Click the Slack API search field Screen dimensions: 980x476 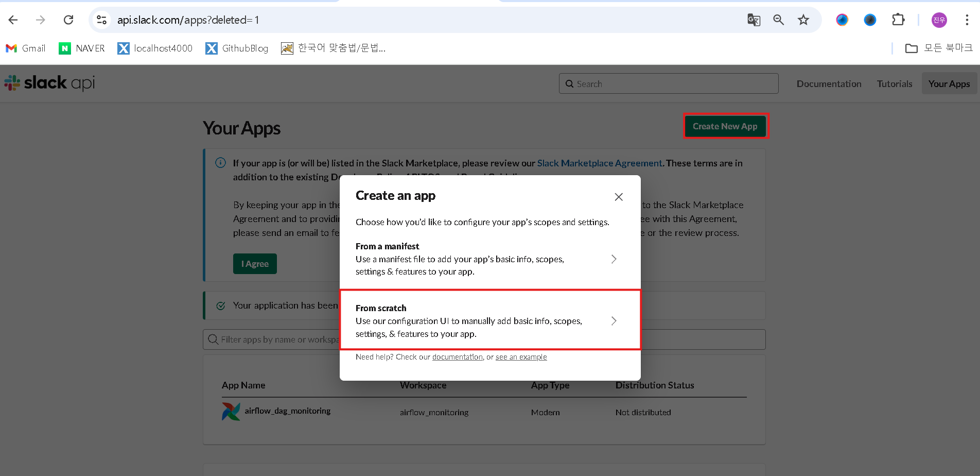(x=669, y=84)
